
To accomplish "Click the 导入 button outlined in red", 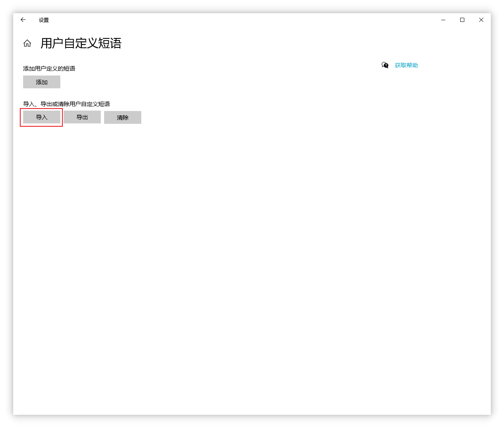I will [42, 117].
